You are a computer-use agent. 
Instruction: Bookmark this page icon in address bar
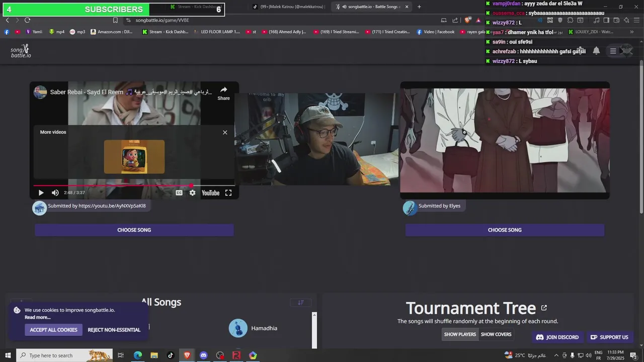coord(115,20)
